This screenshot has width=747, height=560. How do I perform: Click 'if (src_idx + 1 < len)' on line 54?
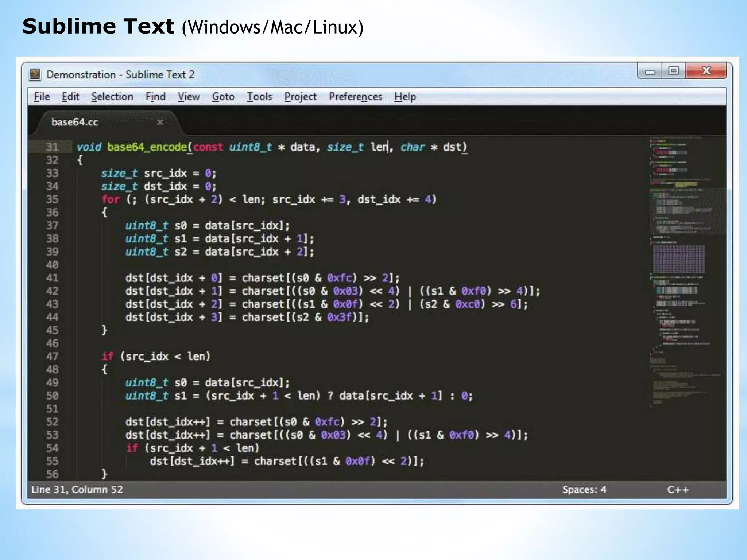tap(193, 448)
